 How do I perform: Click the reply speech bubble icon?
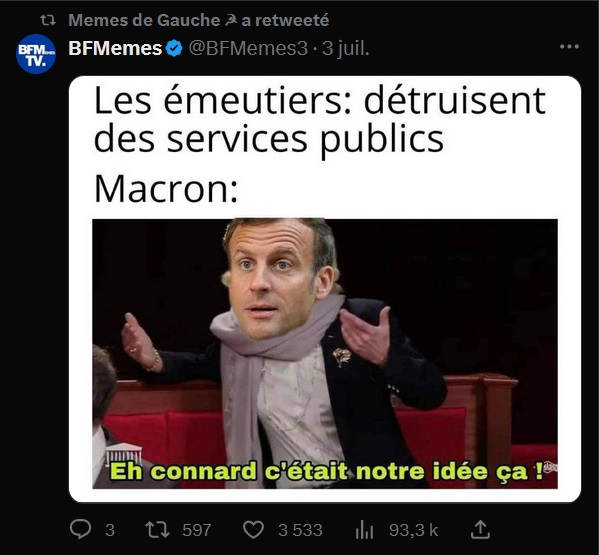81,529
